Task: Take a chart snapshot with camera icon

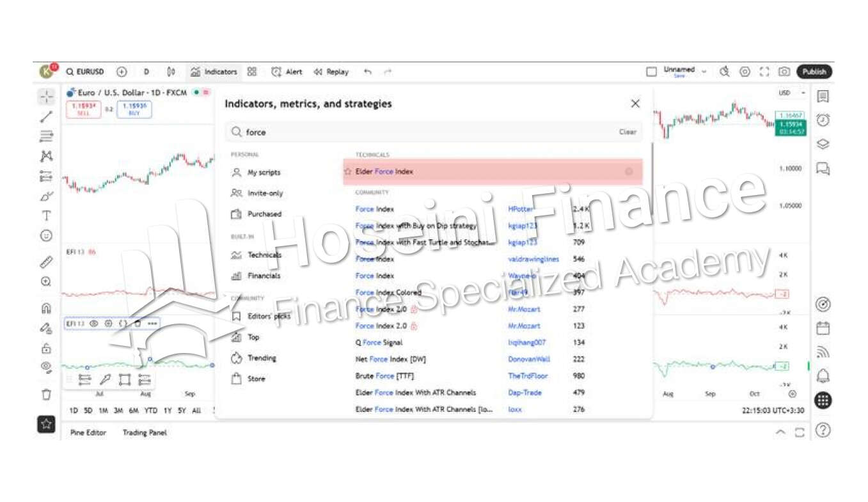Action: (784, 72)
